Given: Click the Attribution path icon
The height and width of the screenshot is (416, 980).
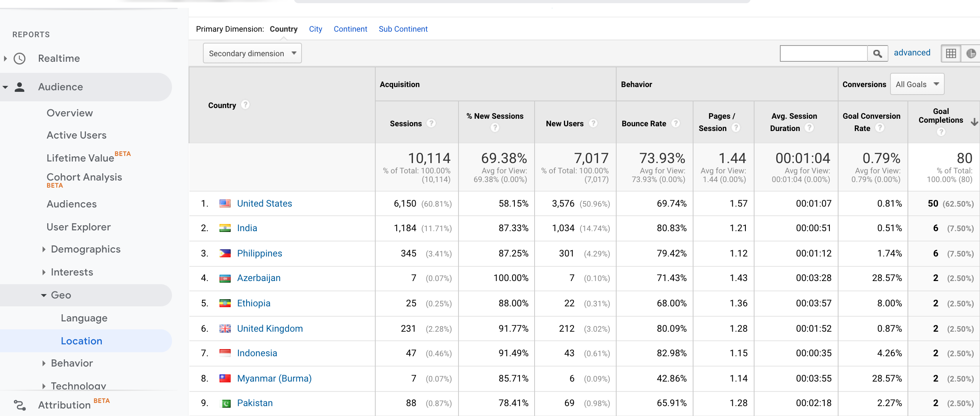Looking at the screenshot, I should tap(19, 405).
